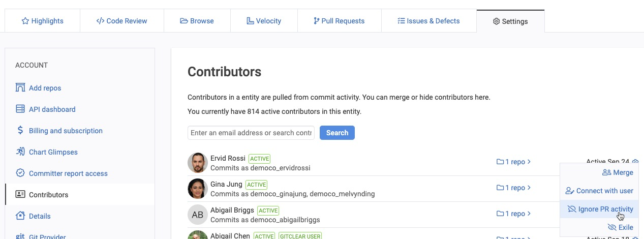Expand Abigail Briggs's 1 repo list
644x239 pixels.
513,214
